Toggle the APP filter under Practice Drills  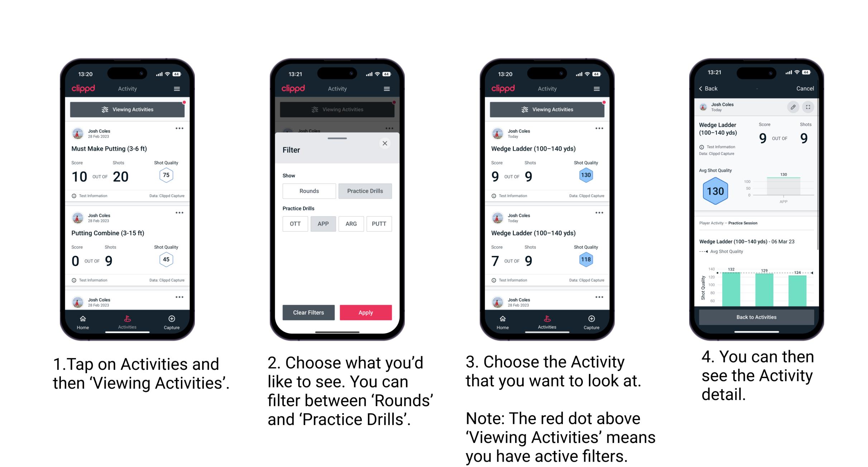323,224
